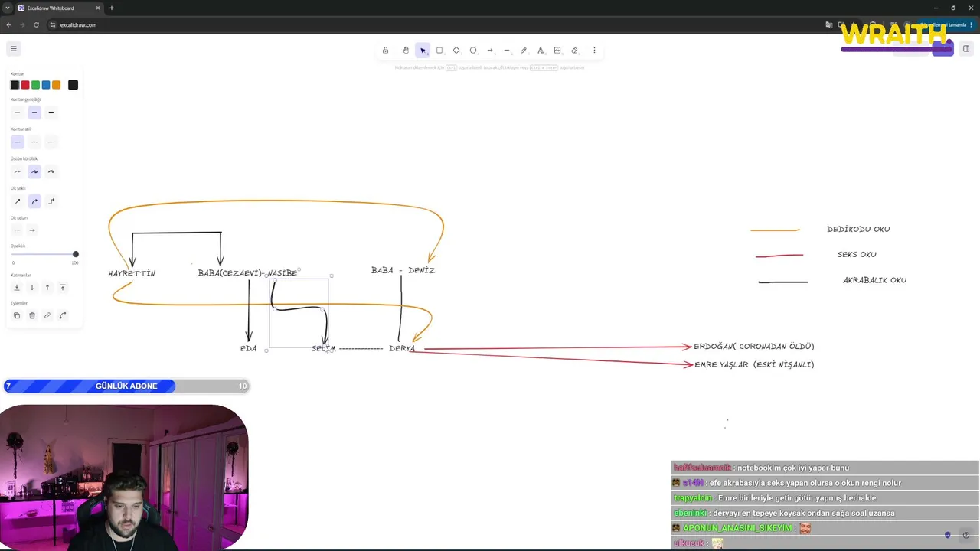Screen dimensions: 980x551
Task: Pick the orange stroke color
Action: coord(56,85)
